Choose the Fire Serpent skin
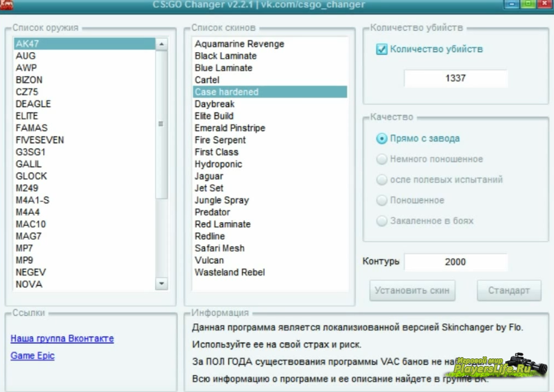Screen dimensions: 554x392 coord(270,140)
